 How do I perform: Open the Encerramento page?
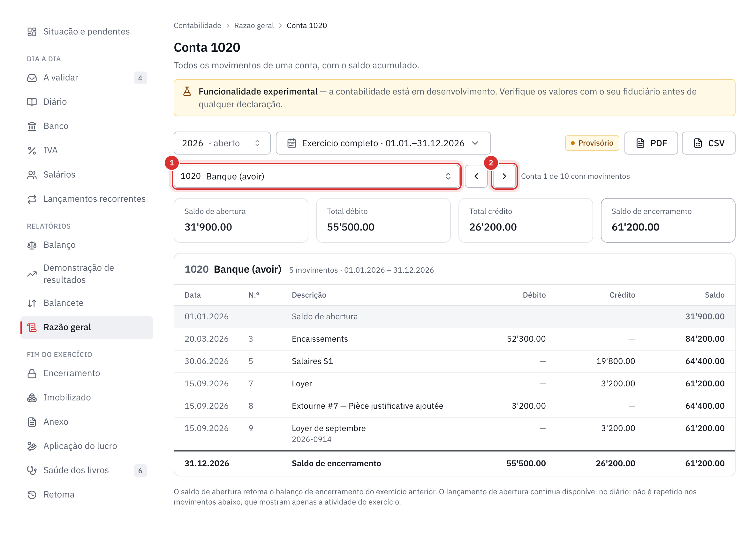click(87, 374)
